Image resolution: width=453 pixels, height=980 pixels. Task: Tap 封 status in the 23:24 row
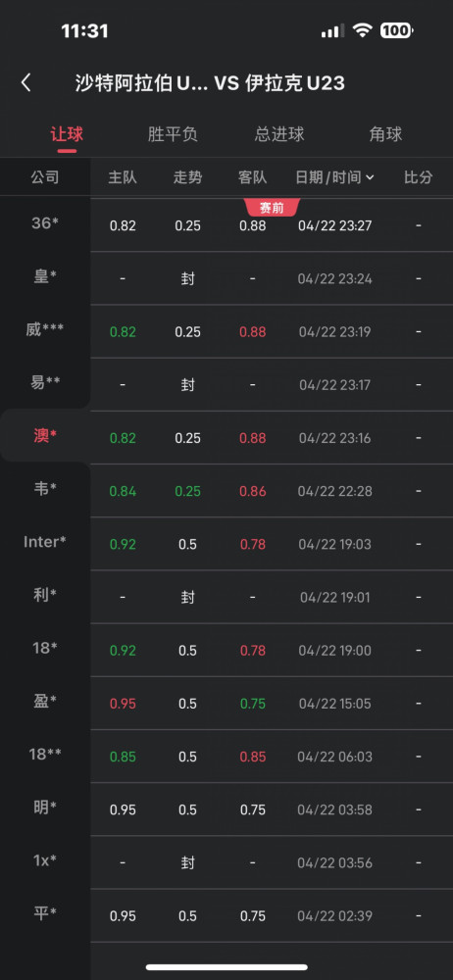[x=187, y=278]
